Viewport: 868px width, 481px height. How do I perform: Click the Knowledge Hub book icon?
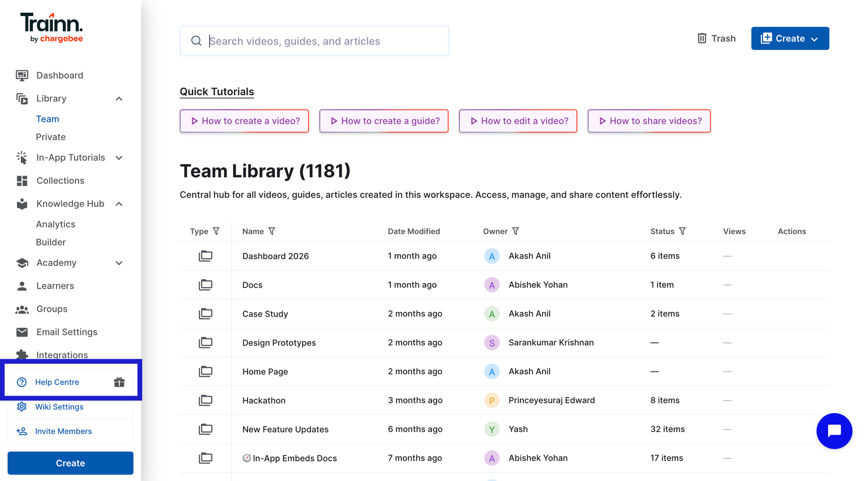pyautogui.click(x=22, y=204)
